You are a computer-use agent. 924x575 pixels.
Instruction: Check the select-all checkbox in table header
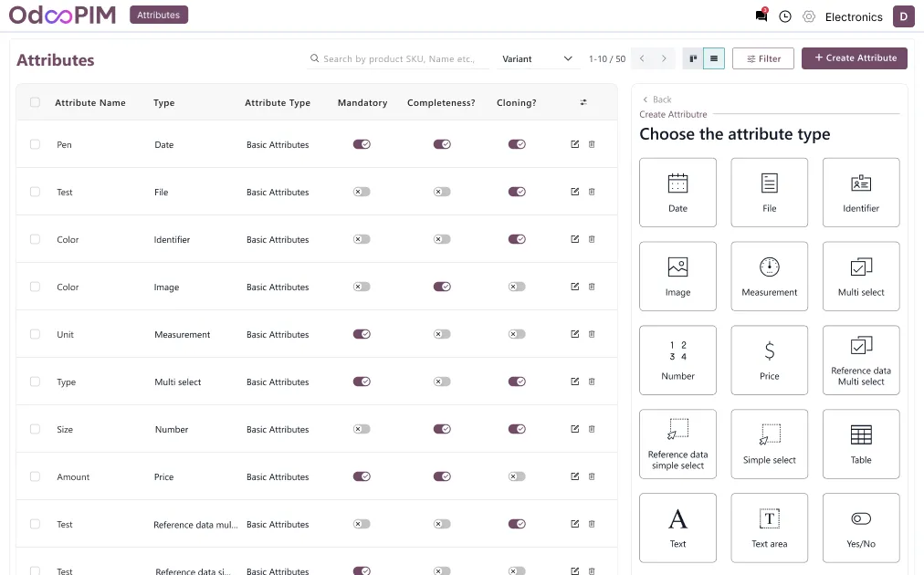pos(35,102)
